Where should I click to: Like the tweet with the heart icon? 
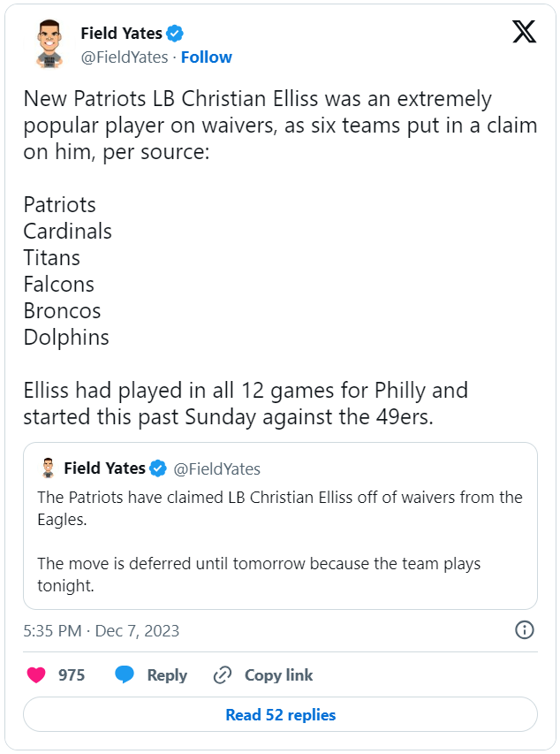pyautogui.click(x=36, y=675)
